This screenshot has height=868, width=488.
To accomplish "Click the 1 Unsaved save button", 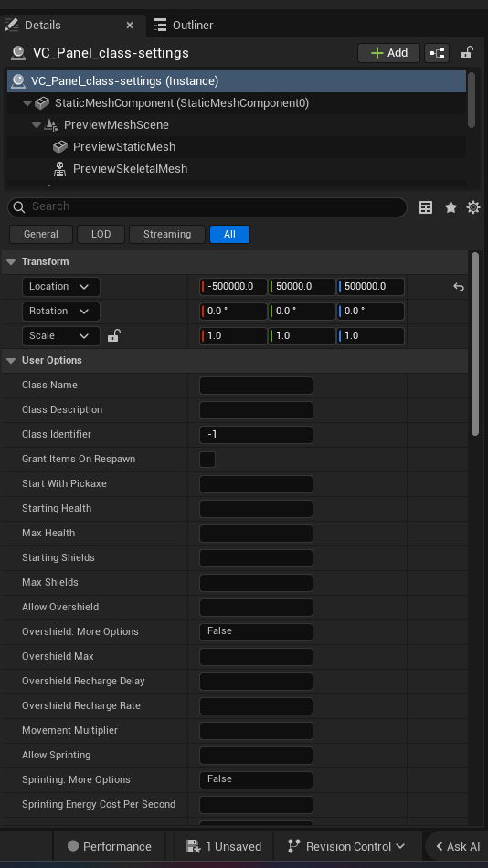I will tap(224, 846).
